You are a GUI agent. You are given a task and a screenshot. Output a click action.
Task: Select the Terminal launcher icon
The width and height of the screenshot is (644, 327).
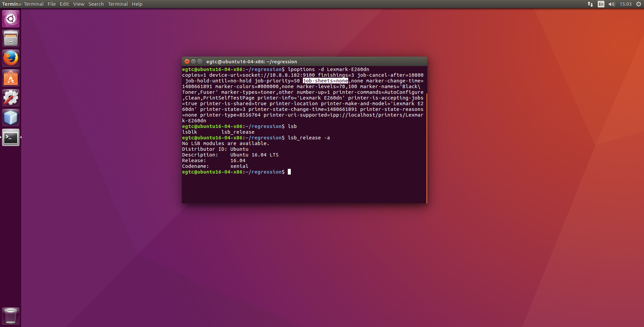[x=11, y=137]
